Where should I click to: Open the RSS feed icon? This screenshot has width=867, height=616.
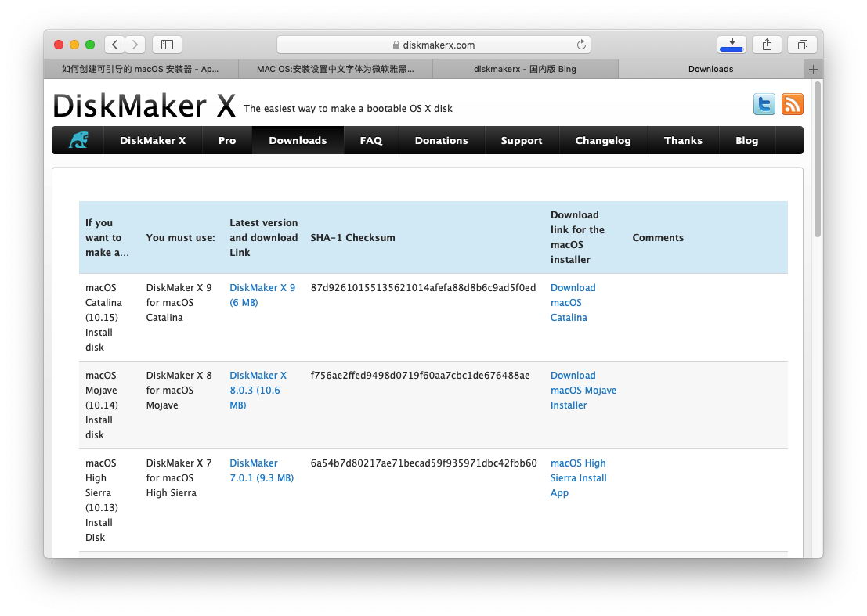[792, 104]
